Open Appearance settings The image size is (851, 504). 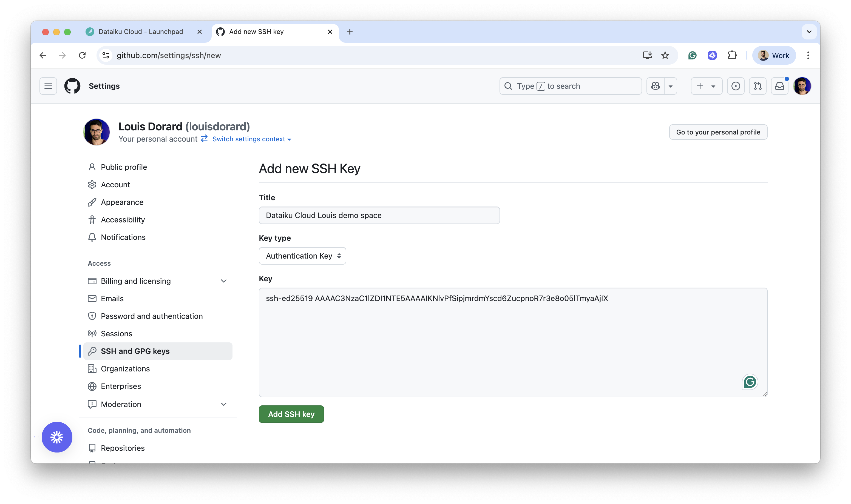point(122,202)
